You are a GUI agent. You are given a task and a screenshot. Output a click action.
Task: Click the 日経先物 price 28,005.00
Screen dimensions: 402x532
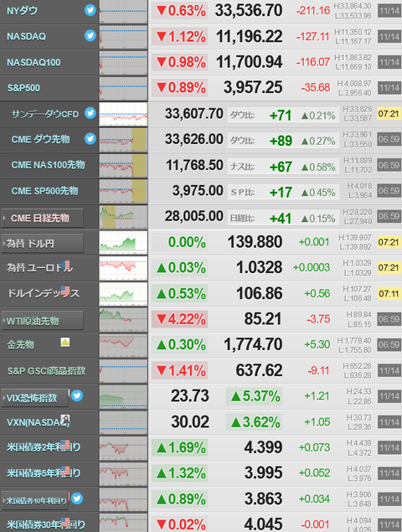click(194, 216)
